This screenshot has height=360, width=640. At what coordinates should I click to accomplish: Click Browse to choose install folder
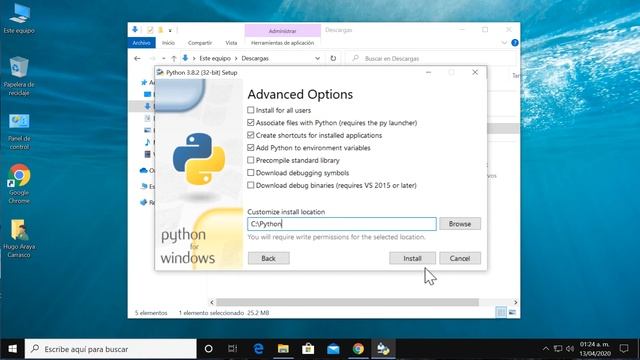[460, 224]
